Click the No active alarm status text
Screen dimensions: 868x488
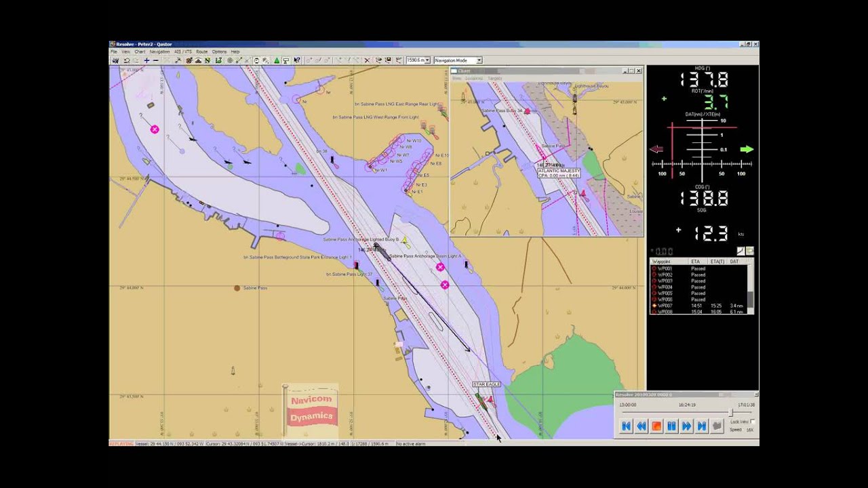pyautogui.click(x=411, y=443)
